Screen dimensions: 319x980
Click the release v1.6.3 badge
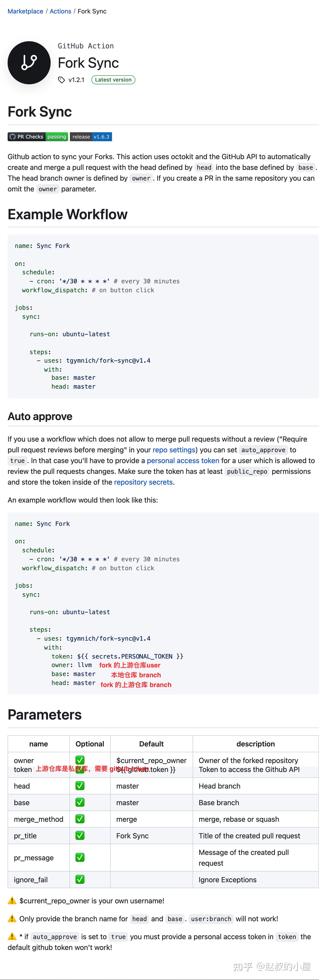click(x=91, y=137)
